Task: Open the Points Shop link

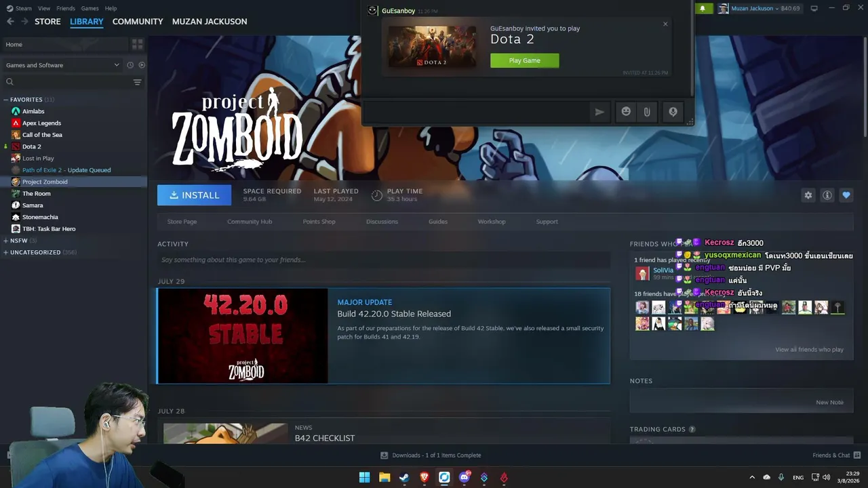Action: pyautogui.click(x=319, y=222)
